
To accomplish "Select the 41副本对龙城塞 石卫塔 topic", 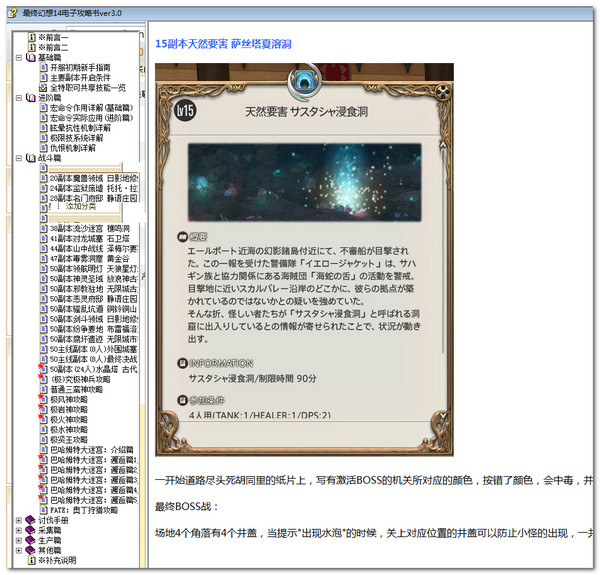I will tap(90, 238).
